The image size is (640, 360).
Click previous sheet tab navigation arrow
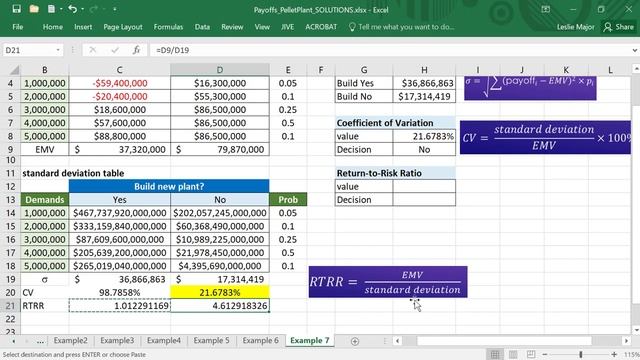[x=13, y=341]
